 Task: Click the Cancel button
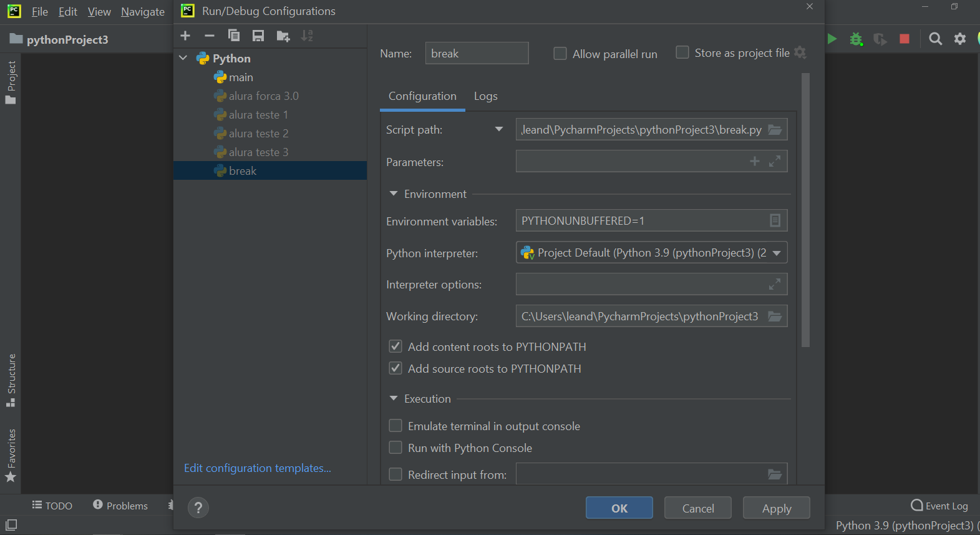[698, 508]
